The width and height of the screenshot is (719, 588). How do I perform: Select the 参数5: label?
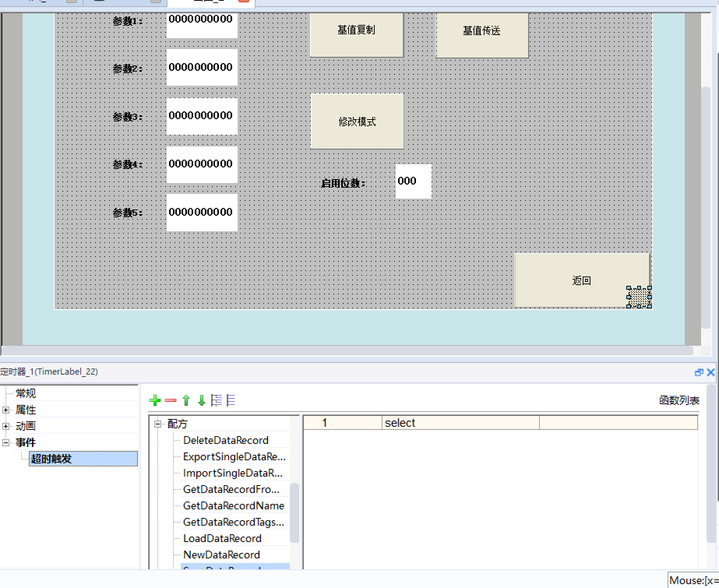[128, 213]
